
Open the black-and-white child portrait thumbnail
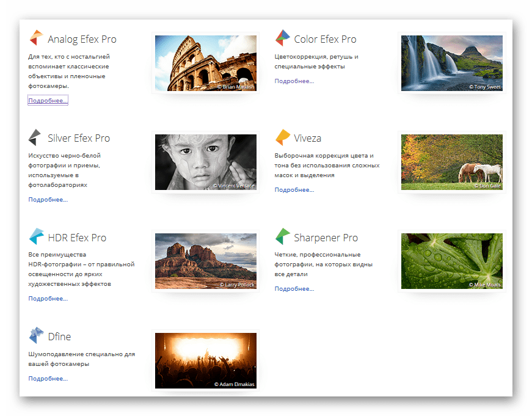[205, 162]
